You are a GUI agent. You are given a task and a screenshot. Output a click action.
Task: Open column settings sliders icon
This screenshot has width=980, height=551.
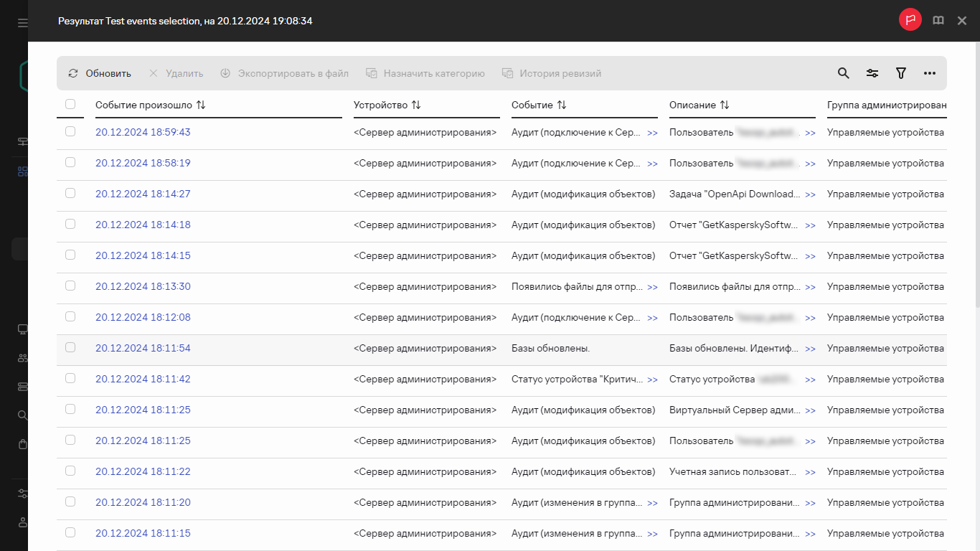pyautogui.click(x=872, y=73)
